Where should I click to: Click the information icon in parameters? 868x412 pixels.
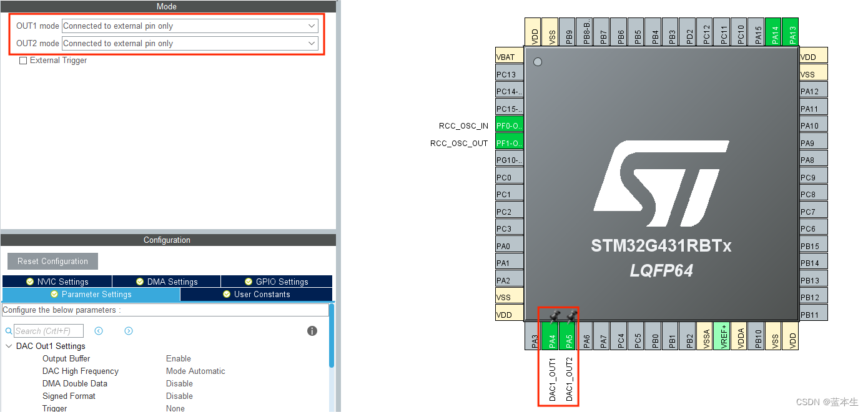click(312, 331)
